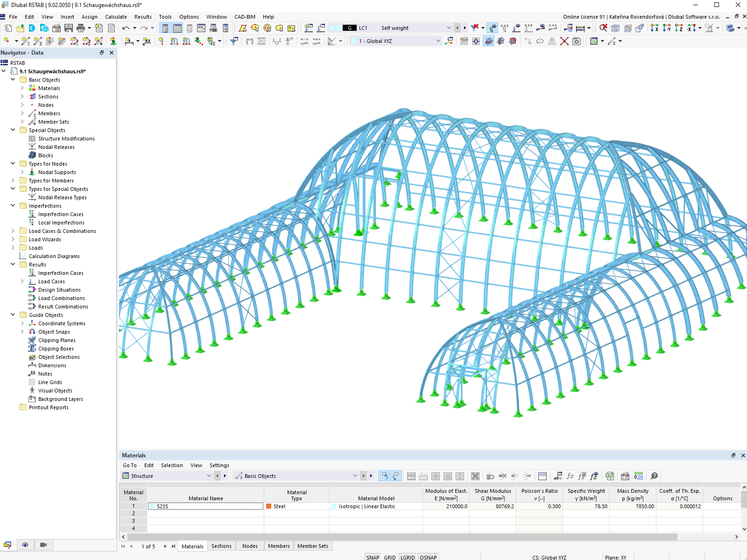Open the CAD-BIM menu

(x=244, y=17)
